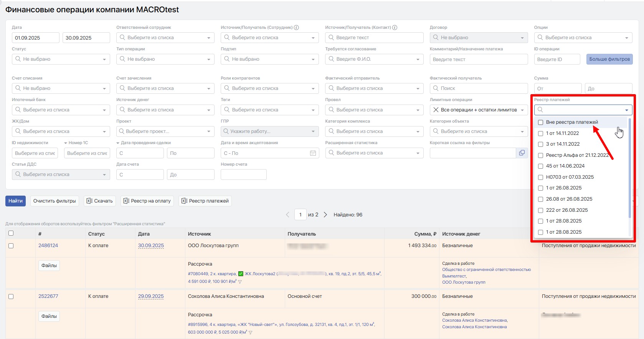Expand the Статус dropdown

(61, 59)
